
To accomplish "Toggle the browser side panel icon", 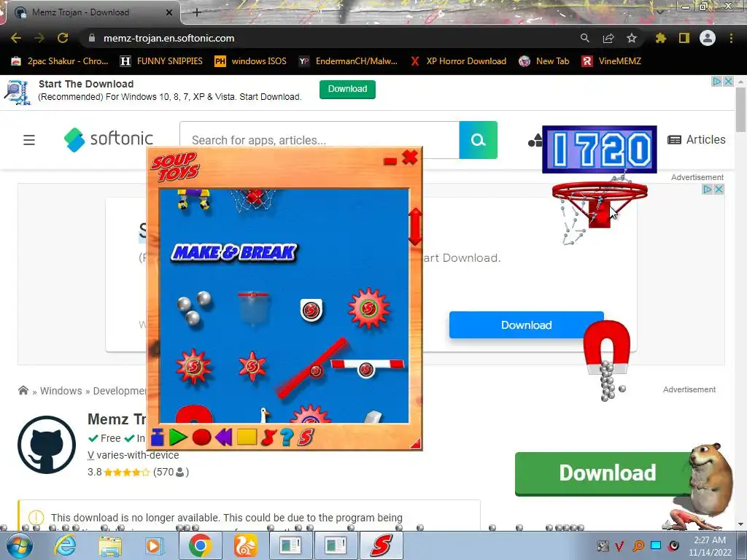I will pos(684,38).
